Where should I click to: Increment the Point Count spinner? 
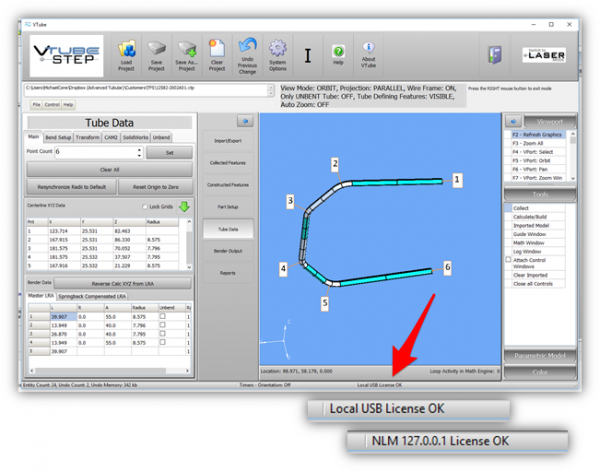(139, 149)
